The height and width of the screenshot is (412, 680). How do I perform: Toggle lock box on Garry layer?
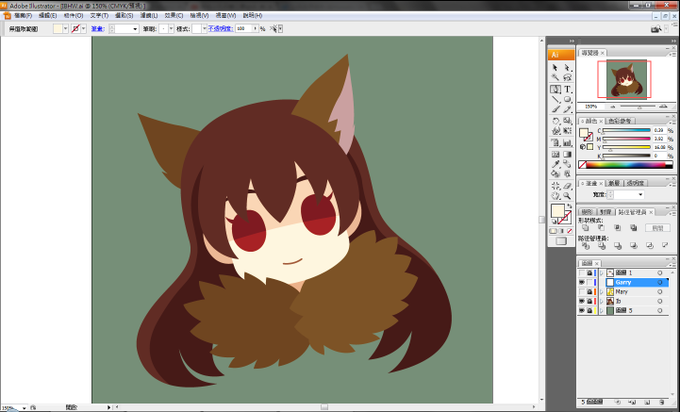pos(589,282)
